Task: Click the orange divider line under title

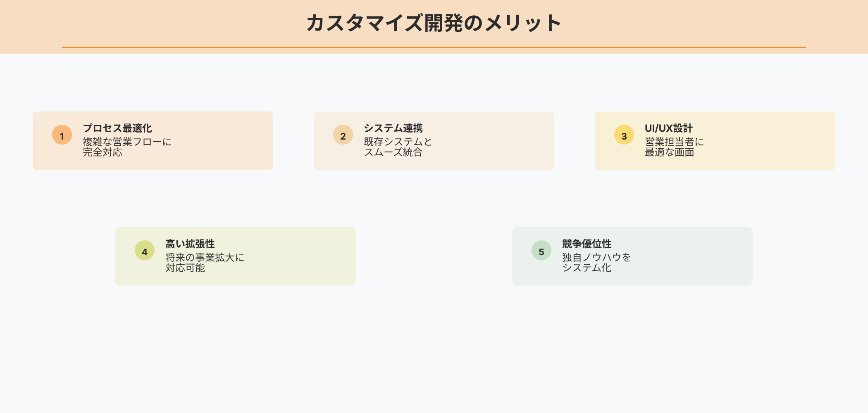Action: pos(434,47)
